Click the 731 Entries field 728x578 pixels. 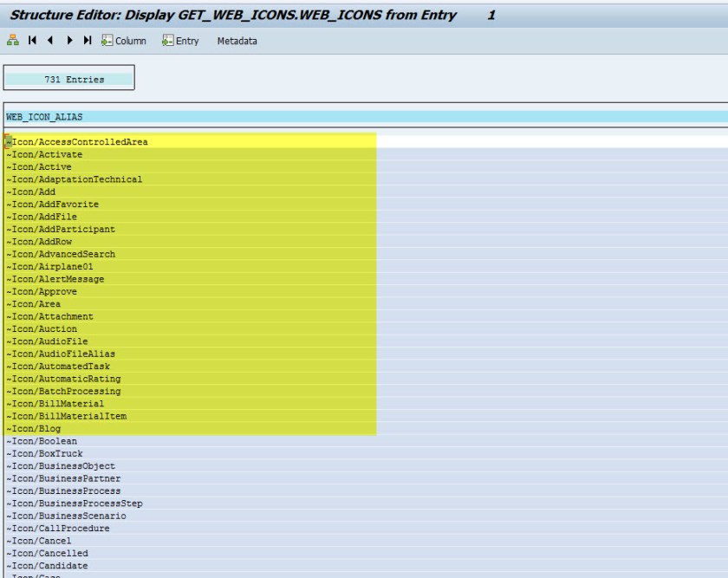(69, 80)
